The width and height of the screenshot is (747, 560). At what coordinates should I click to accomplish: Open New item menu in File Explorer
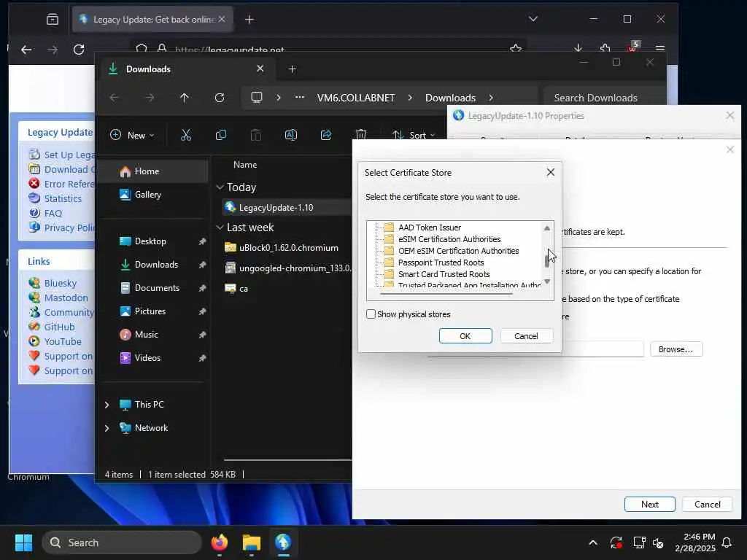pyautogui.click(x=133, y=135)
